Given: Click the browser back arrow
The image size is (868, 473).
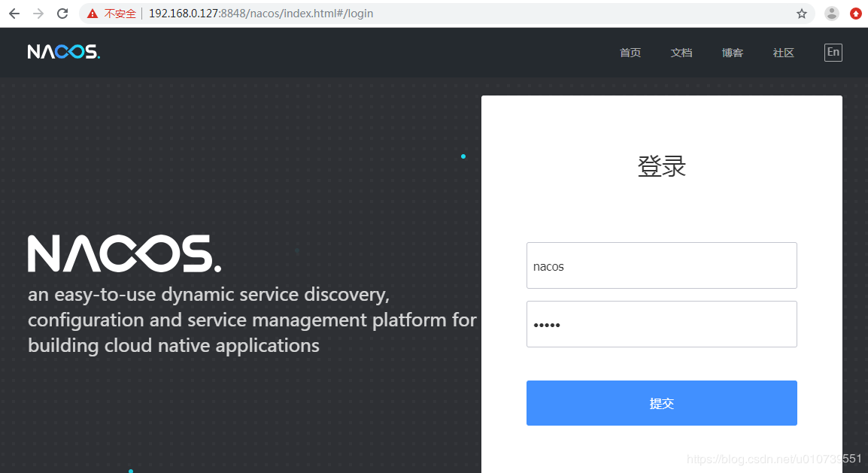Looking at the screenshot, I should (x=14, y=13).
